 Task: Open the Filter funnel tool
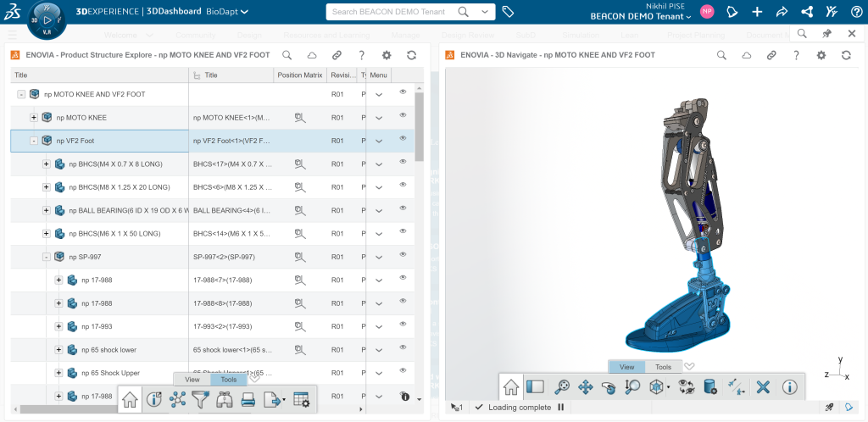click(x=200, y=399)
